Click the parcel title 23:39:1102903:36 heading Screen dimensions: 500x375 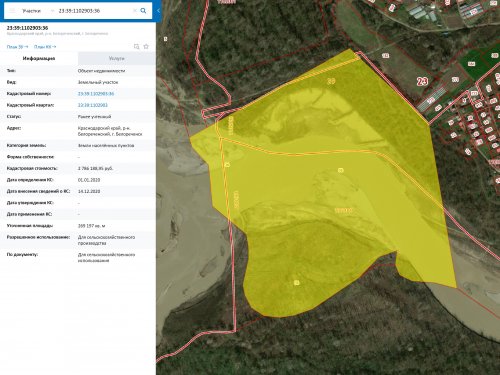coord(27,28)
